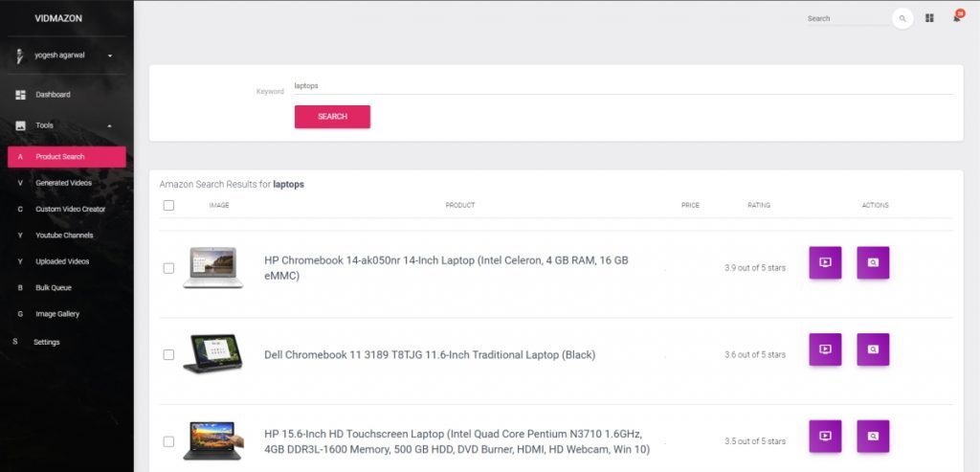Click the HP Chromebook product thumbnail
Screen dimensions: 980x472
[212, 267]
